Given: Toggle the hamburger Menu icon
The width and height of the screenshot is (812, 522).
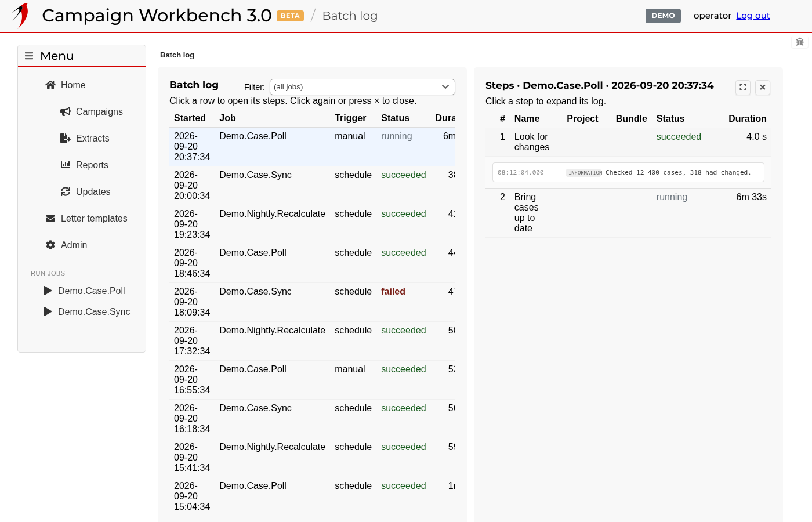Looking at the screenshot, I should (29, 56).
